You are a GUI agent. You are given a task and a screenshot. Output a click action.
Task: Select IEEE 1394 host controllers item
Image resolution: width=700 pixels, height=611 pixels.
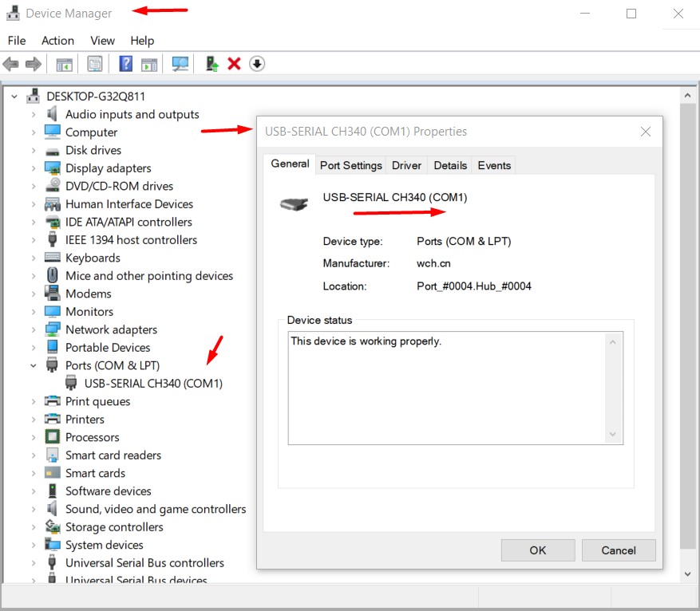coord(131,240)
